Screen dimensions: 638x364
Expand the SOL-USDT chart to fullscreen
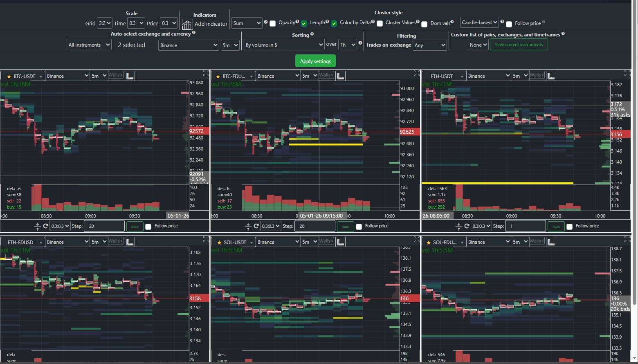point(416,239)
